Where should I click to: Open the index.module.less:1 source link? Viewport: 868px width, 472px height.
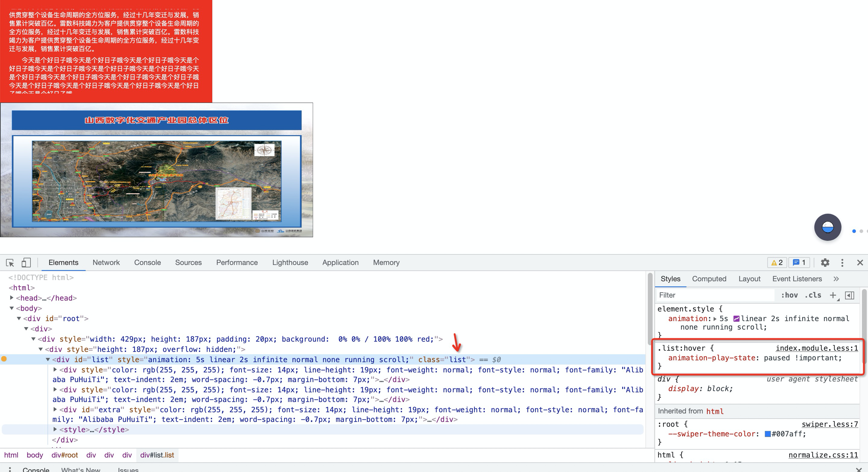tap(816, 348)
